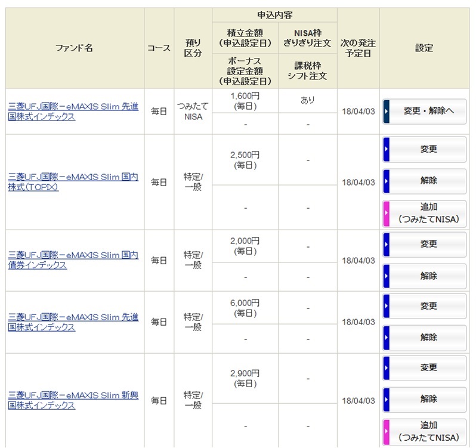Click 変更 button for 新興国株式インデックス fund
The image size is (476, 448).
tap(424, 368)
